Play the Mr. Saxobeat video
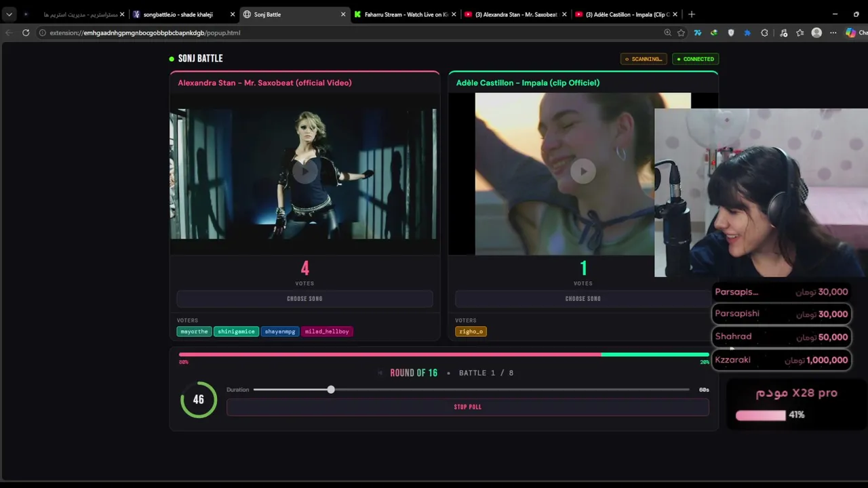 tap(304, 171)
